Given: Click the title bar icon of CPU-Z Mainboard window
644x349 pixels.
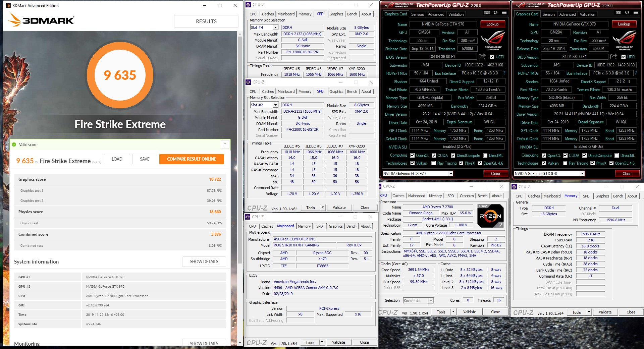Looking at the screenshot, I should coord(248,217).
